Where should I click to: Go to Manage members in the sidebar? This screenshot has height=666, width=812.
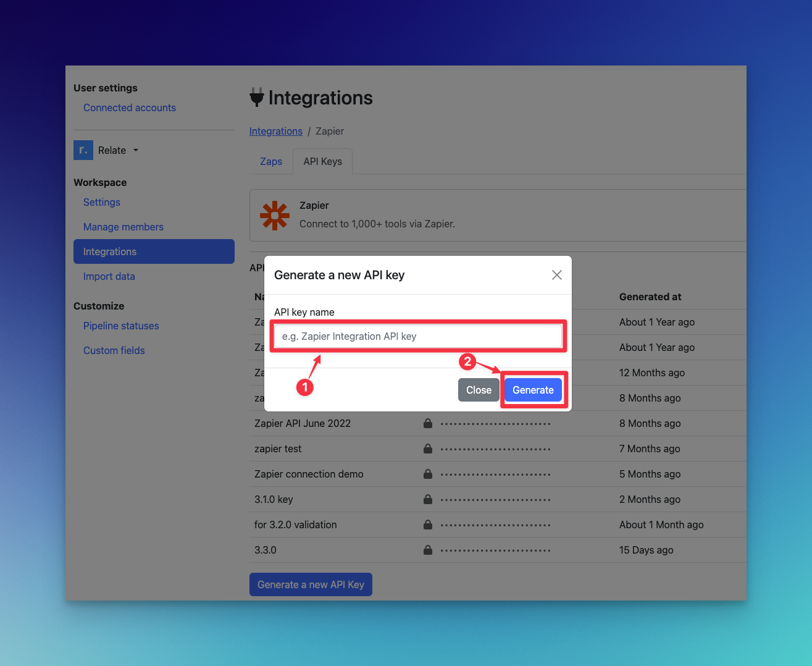point(123,227)
